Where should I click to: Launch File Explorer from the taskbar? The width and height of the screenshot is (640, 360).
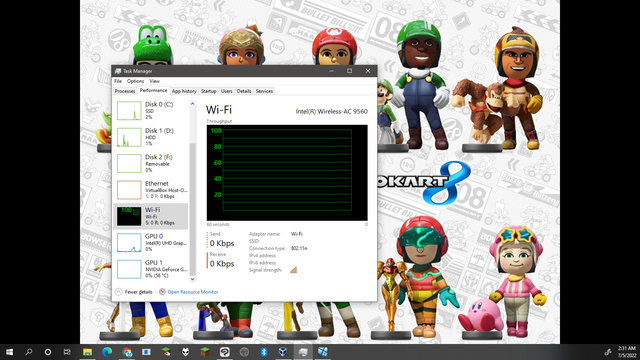(87, 352)
